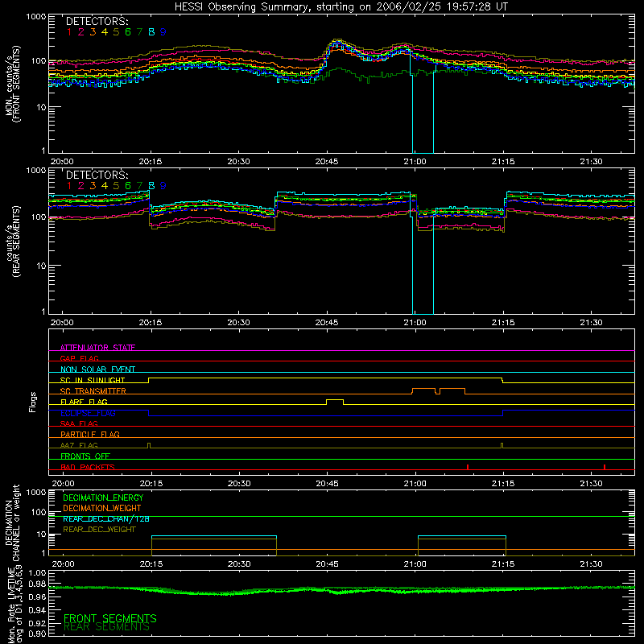Click the A4Z_FLAG label
This screenshot has height=644, width=644.
pyautogui.click(x=79, y=445)
